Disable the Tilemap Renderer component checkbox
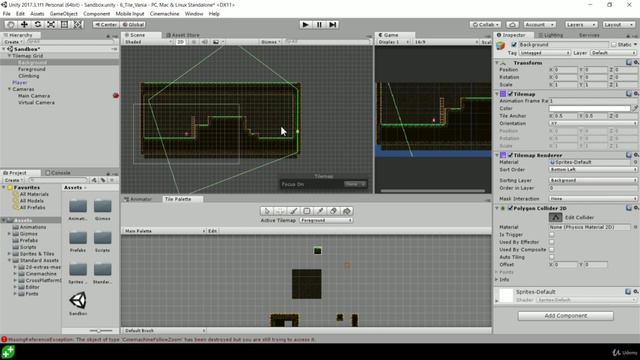 pos(510,155)
